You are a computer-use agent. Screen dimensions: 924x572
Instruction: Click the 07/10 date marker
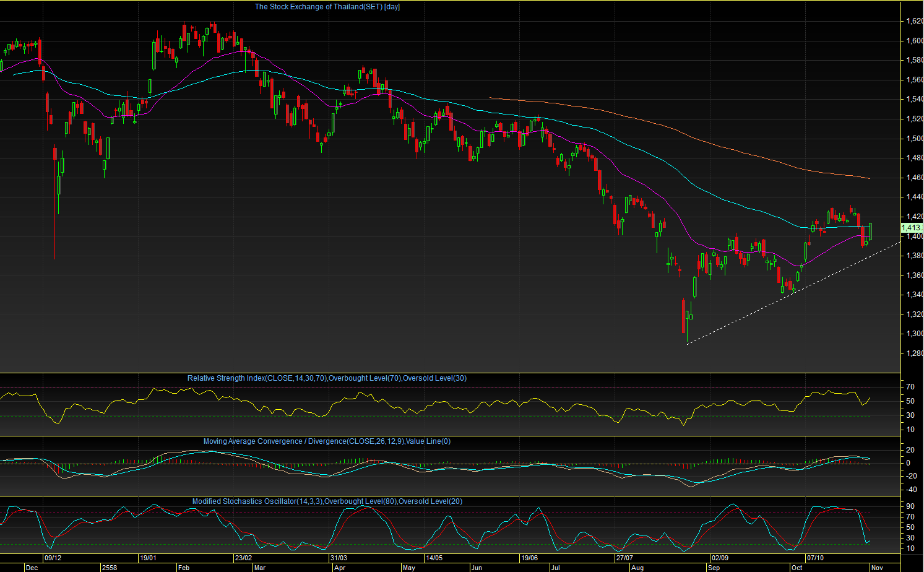pyautogui.click(x=815, y=558)
